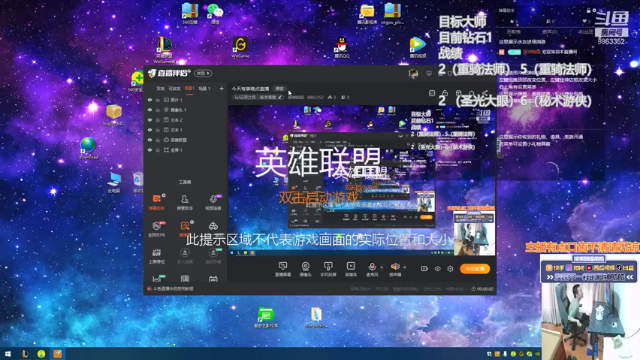Viewport: 640px width, 360px height.
Task: Switch to the second tab above layers
Action: click(174, 88)
